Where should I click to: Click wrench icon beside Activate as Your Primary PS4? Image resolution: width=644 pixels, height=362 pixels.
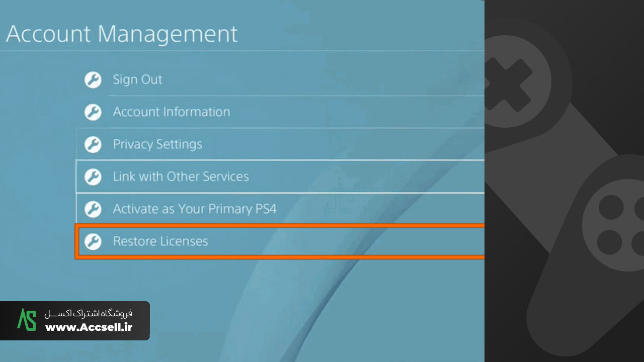point(93,209)
